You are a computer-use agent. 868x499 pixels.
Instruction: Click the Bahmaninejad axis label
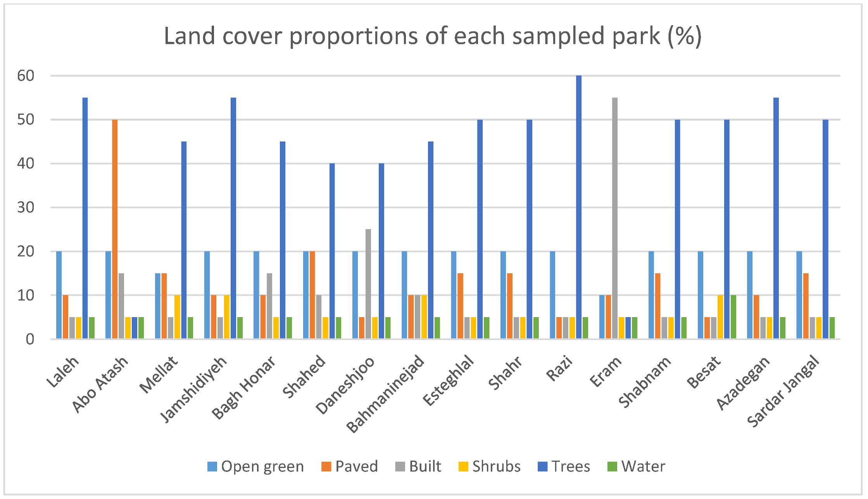(385, 394)
